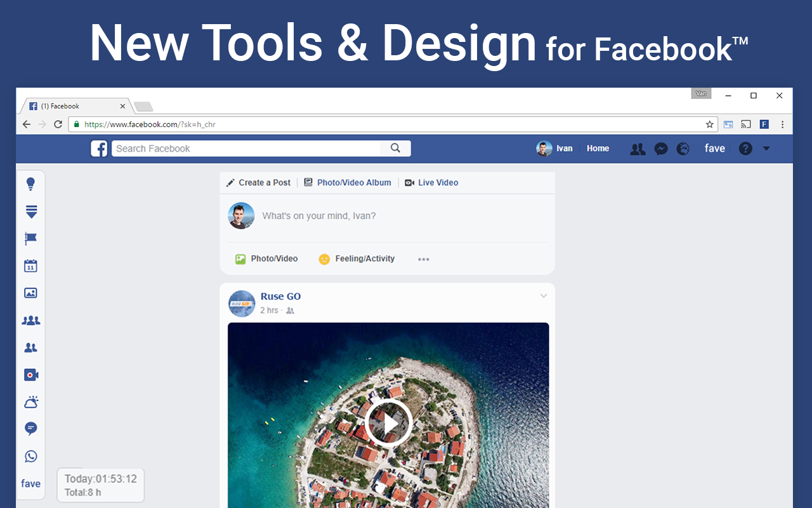Open the Ivan profile link in header
Image resolution: width=812 pixels, height=508 pixels.
(x=565, y=149)
